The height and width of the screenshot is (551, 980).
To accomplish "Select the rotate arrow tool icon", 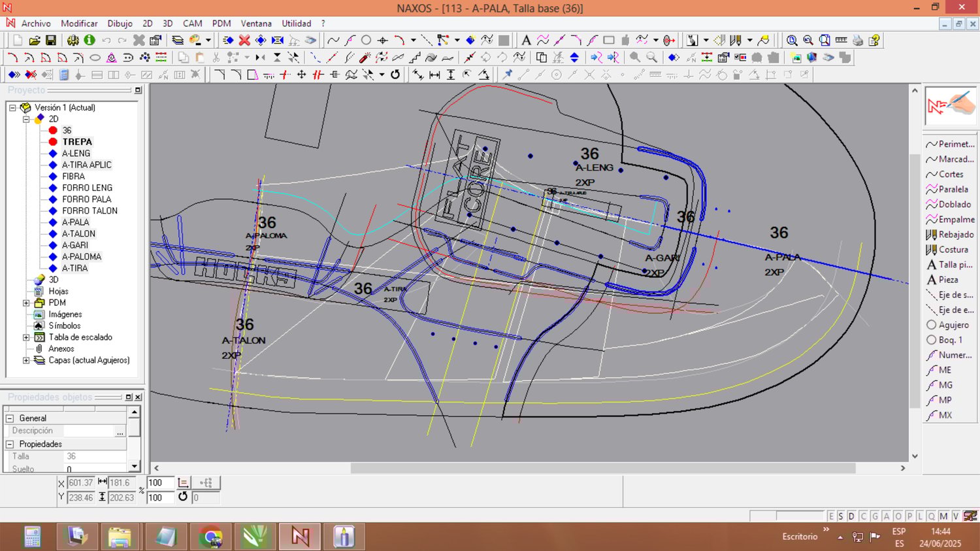I will click(395, 75).
